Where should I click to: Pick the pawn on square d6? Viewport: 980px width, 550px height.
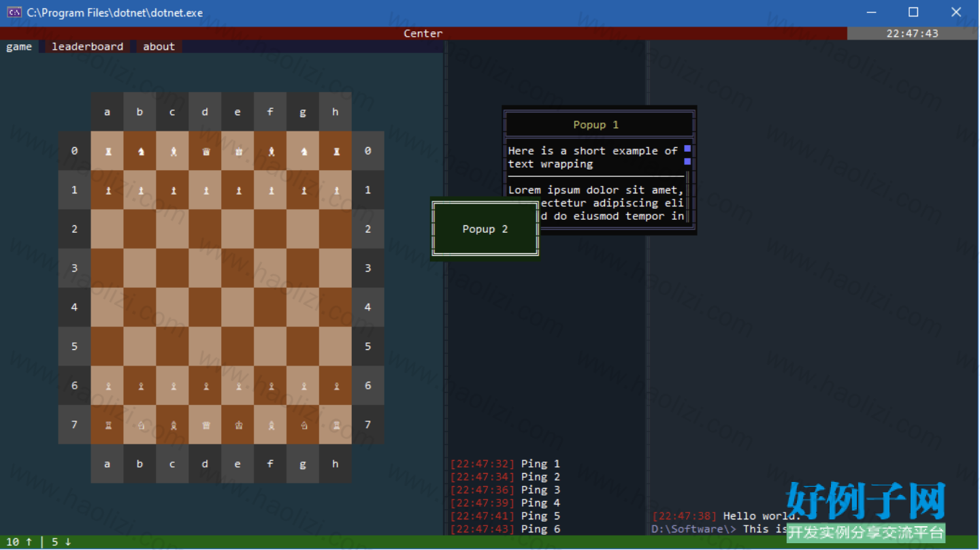pos(206,386)
